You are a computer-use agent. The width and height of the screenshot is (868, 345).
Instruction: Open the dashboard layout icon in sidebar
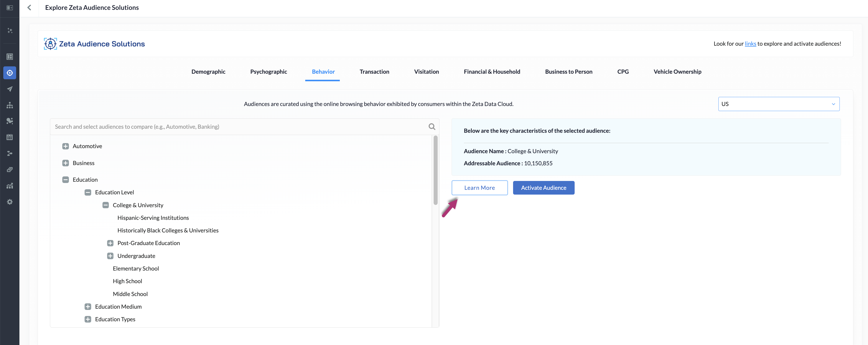pos(10,57)
